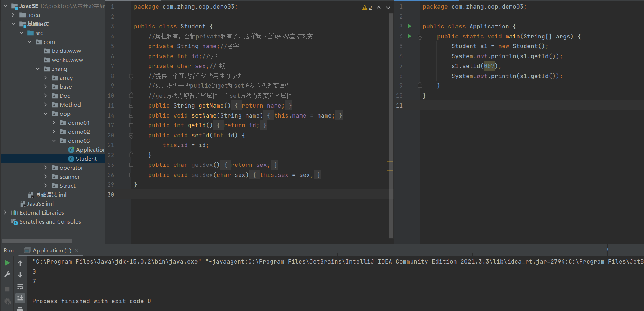
Task: Collapse the comment block fold marker at line 8
Action: click(x=131, y=76)
